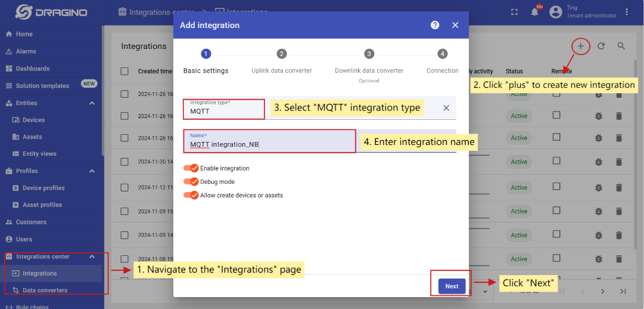Go to step 3 Downlink data converter
Viewport: 644px width, 309px height.
pyautogui.click(x=369, y=66)
